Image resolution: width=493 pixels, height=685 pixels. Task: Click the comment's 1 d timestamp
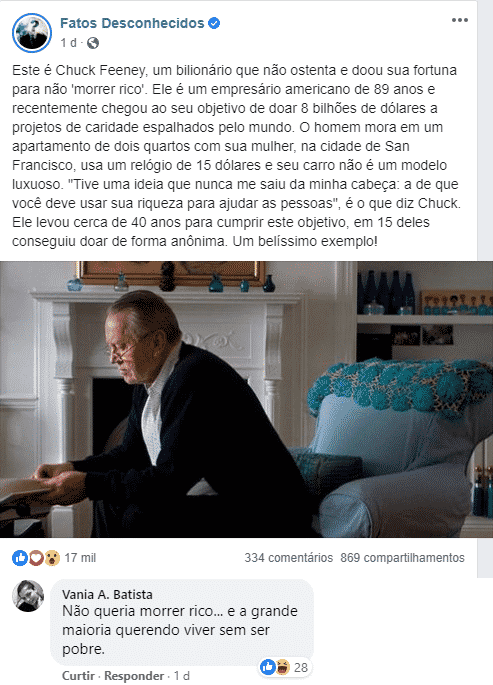click(181, 676)
